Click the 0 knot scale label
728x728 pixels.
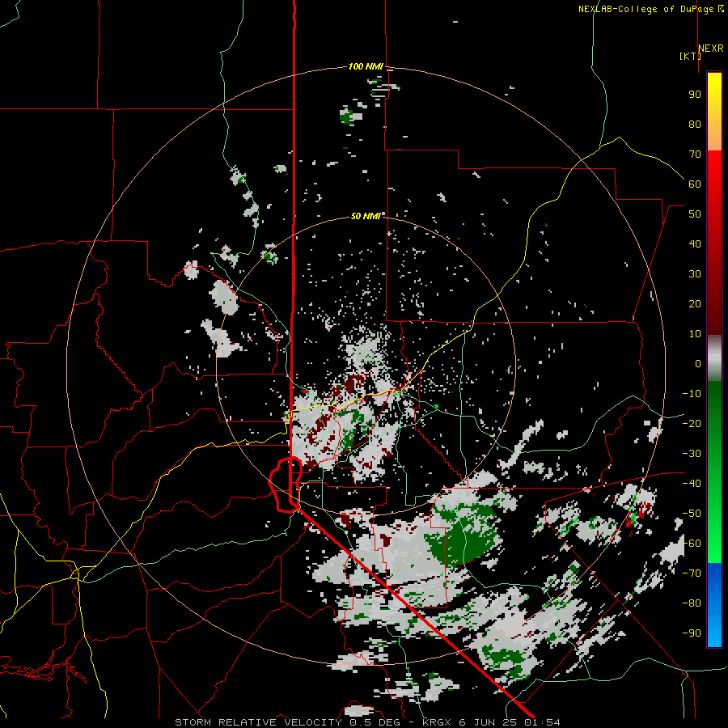(698, 364)
